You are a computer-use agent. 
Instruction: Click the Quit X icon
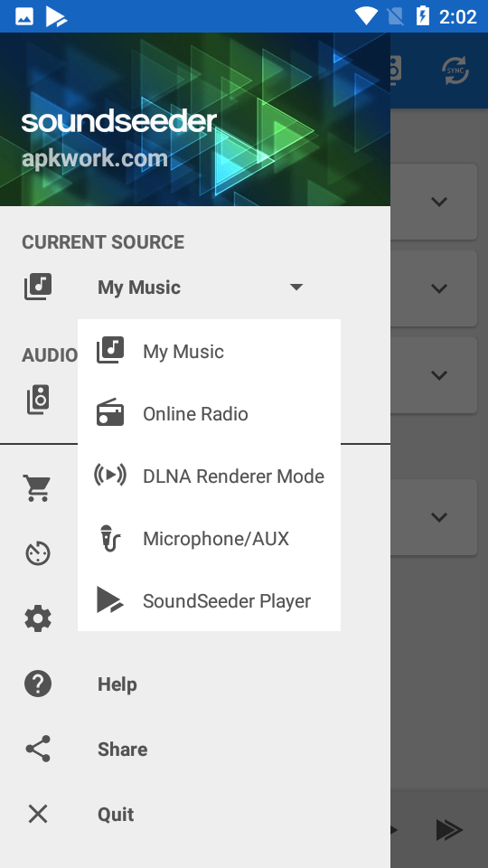[x=38, y=815]
